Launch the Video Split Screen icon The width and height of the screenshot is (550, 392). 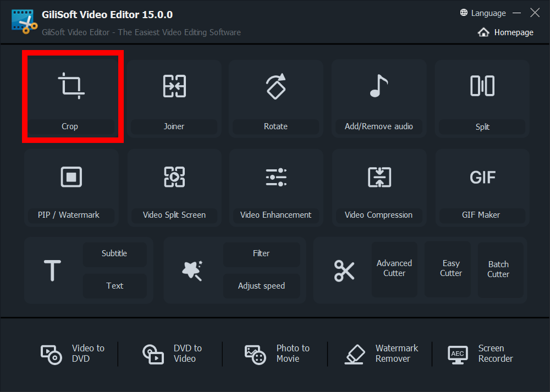point(174,177)
